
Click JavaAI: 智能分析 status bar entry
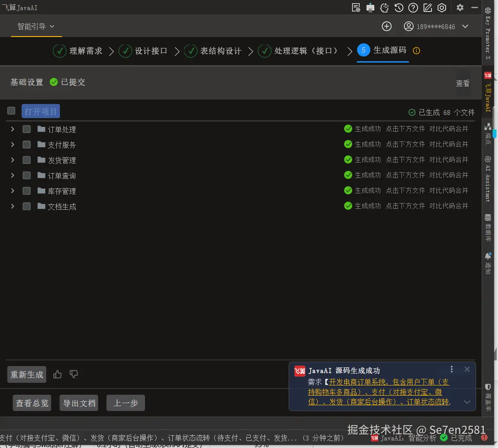pos(404,438)
